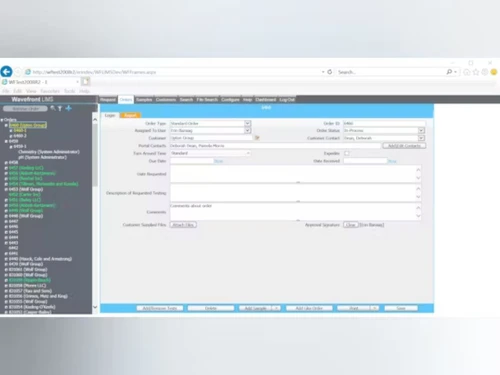This screenshot has height=375, width=500.
Task: Open the browser Tools menu
Action: (69, 91)
